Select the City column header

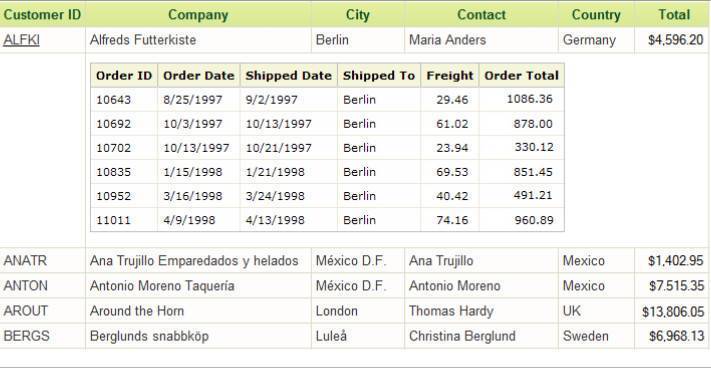click(358, 15)
